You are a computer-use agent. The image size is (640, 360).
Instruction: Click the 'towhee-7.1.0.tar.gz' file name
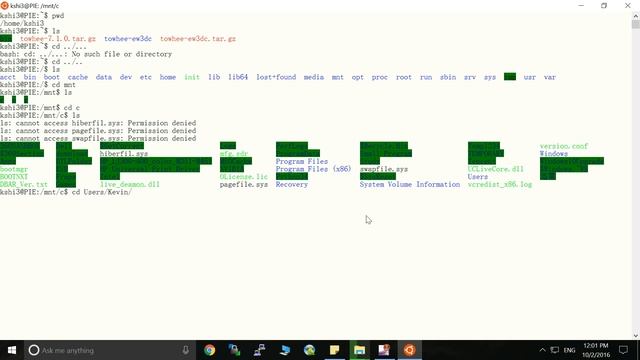tap(58, 39)
